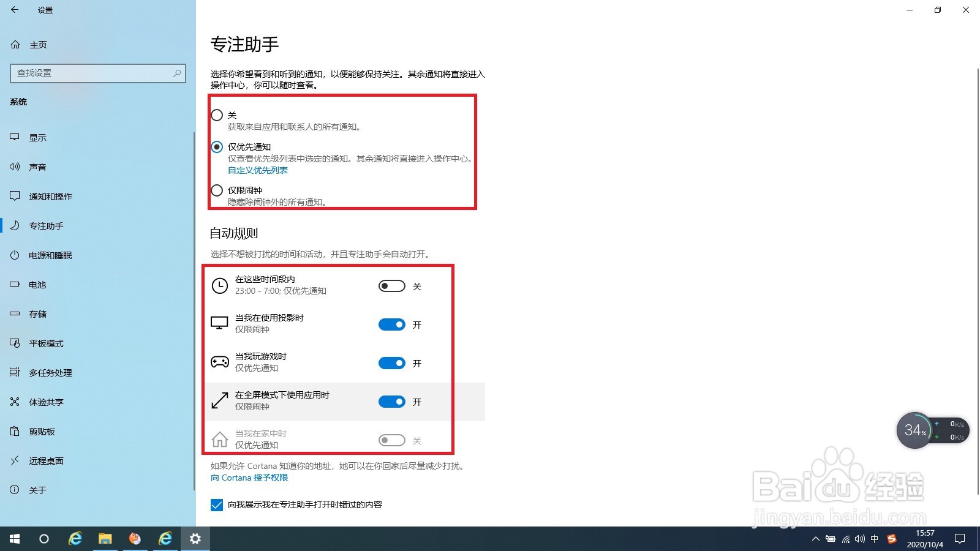Open 自定义优先列表 link
Screen dimensions: 980x551
pos(257,170)
